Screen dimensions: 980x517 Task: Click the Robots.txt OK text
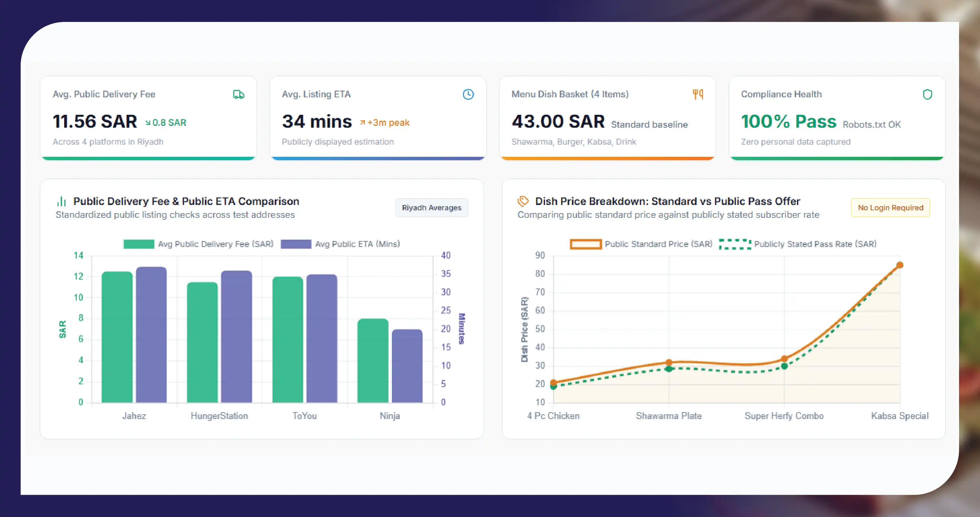coord(871,125)
